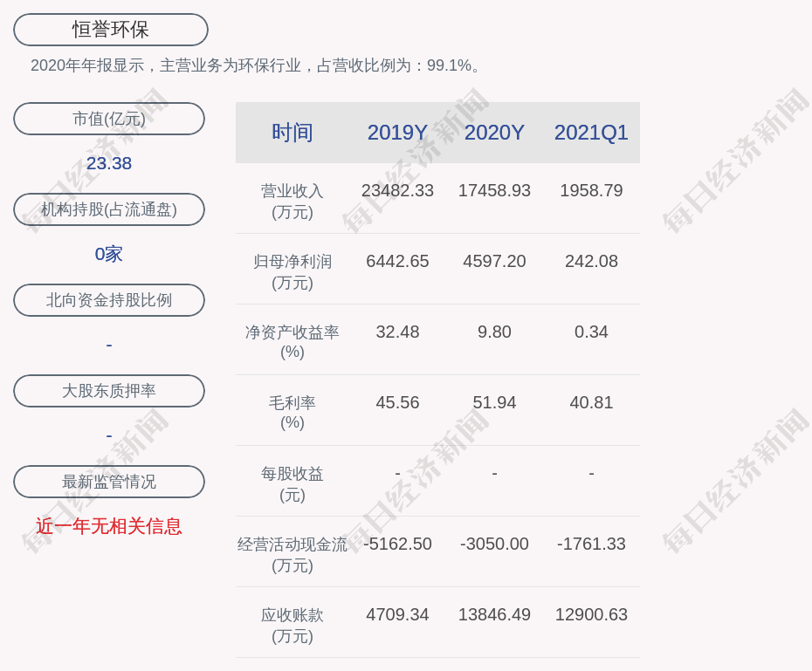Viewport: 812px width, 671px height.
Task: Click cash flow value -1761.33
Action: pyautogui.click(x=591, y=544)
